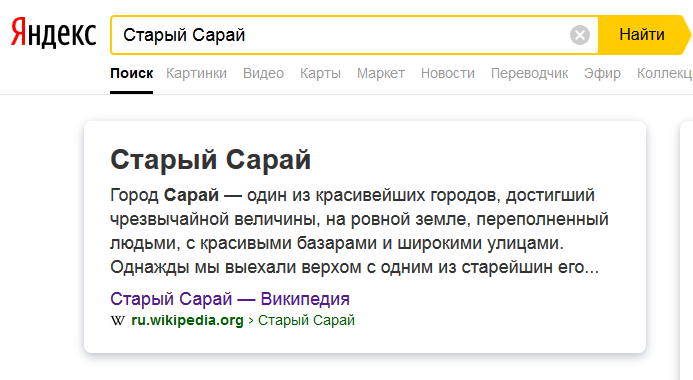Select the Маркет tab

381,73
